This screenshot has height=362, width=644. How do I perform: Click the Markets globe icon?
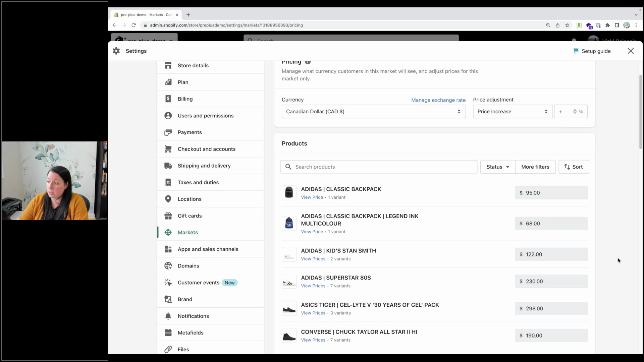(168, 232)
